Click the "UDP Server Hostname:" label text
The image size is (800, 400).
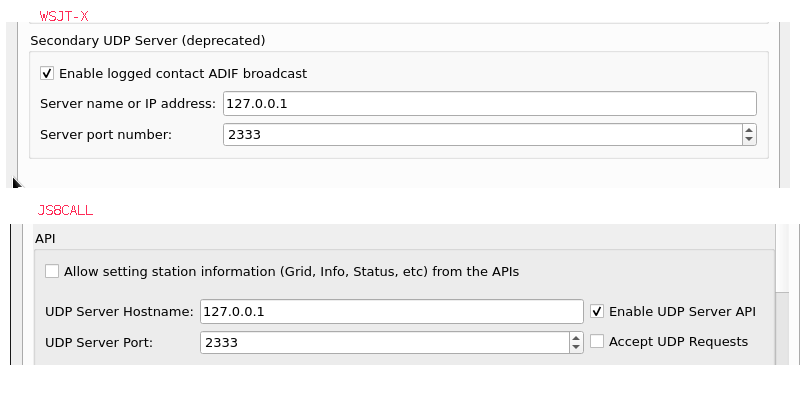pos(119,311)
